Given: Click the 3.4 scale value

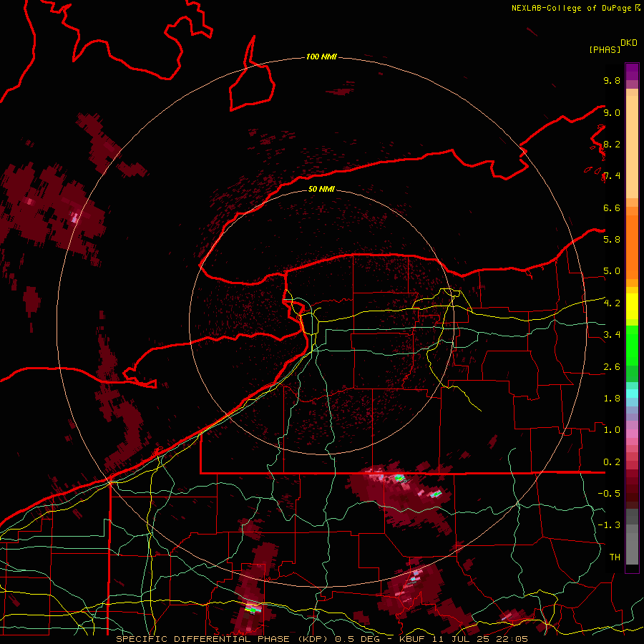Looking at the screenshot, I should pos(612,334).
